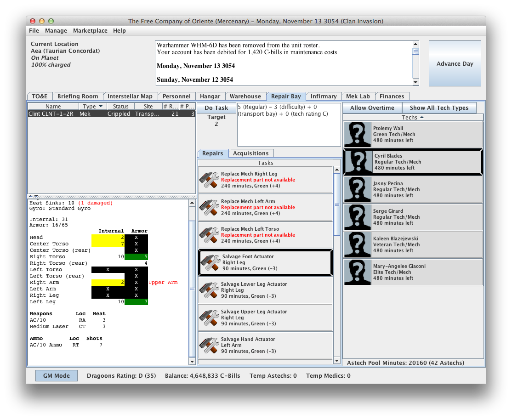This screenshot has height=420, width=512.
Task: Click hammer-wrench icon for Salvage Hand Actuator
Action: coord(209,345)
